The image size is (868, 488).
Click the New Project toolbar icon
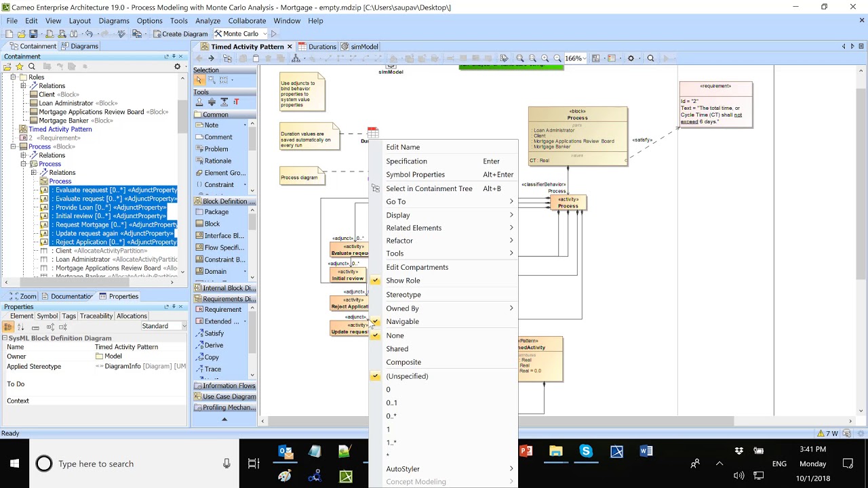[x=9, y=34]
